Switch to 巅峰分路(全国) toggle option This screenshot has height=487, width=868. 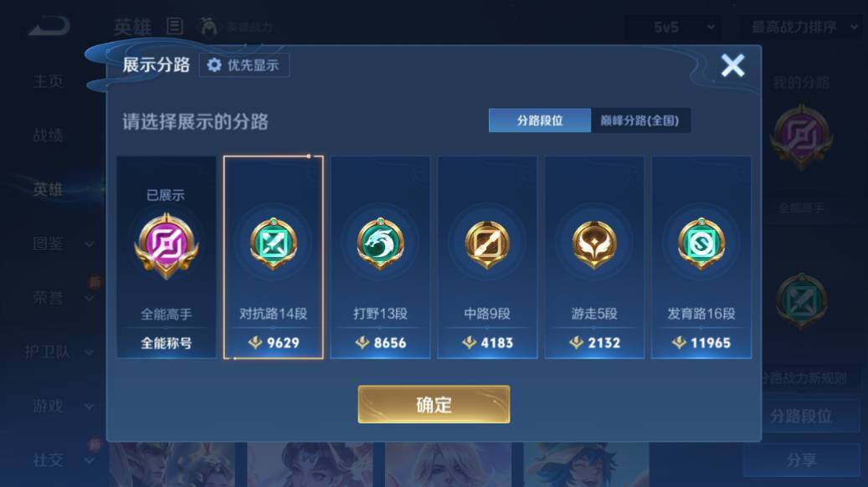pyautogui.click(x=640, y=120)
